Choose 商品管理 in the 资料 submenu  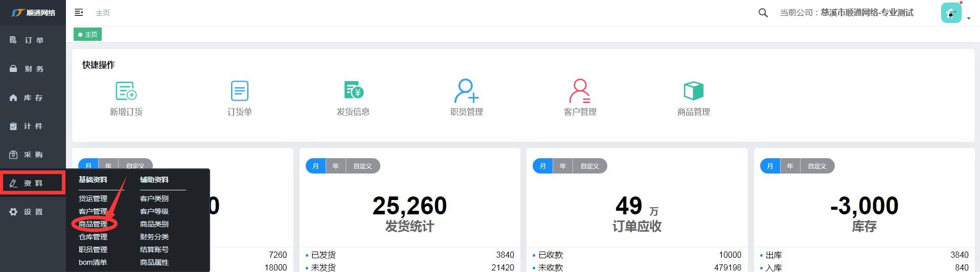point(93,224)
